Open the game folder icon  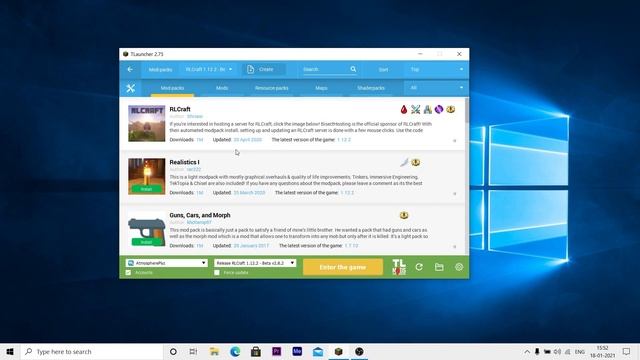click(439, 267)
